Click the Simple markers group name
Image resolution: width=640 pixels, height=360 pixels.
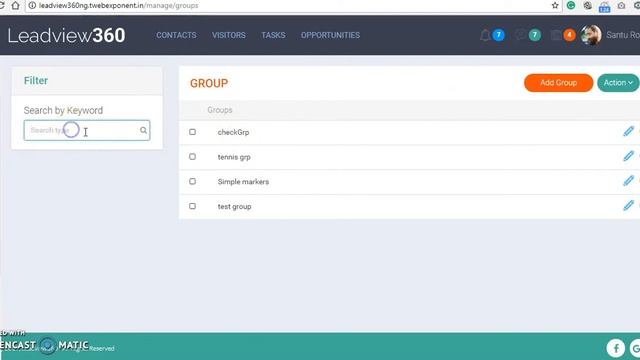tap(243, 182)
